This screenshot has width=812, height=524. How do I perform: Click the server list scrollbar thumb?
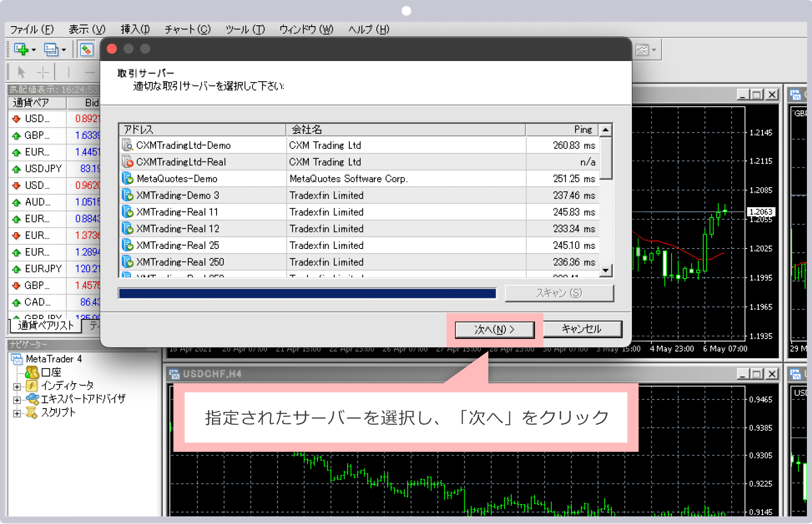click(606, 158)
